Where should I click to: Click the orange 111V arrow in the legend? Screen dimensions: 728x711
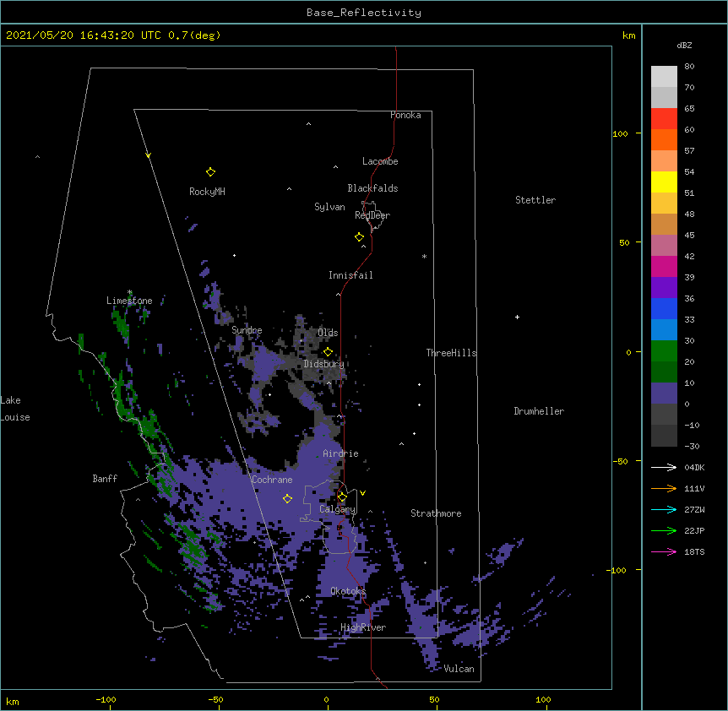664,488
